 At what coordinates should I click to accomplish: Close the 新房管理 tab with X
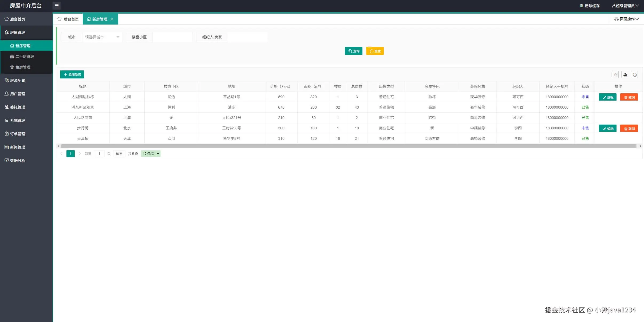pyautogui.click(x=112, y=19)
